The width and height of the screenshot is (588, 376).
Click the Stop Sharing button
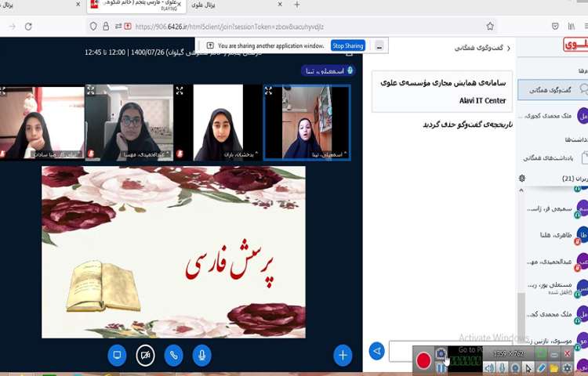(x=347, y=45)
